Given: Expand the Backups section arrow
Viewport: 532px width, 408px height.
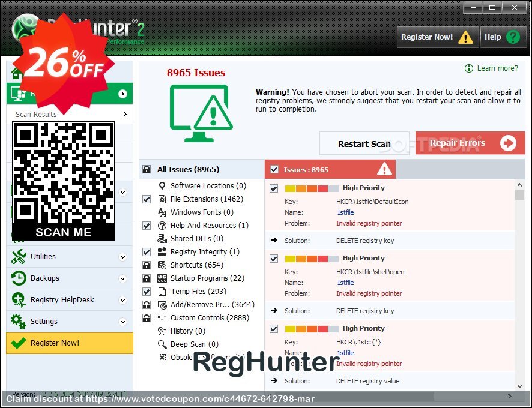Looking at the screenshot, I should point(123,279).
